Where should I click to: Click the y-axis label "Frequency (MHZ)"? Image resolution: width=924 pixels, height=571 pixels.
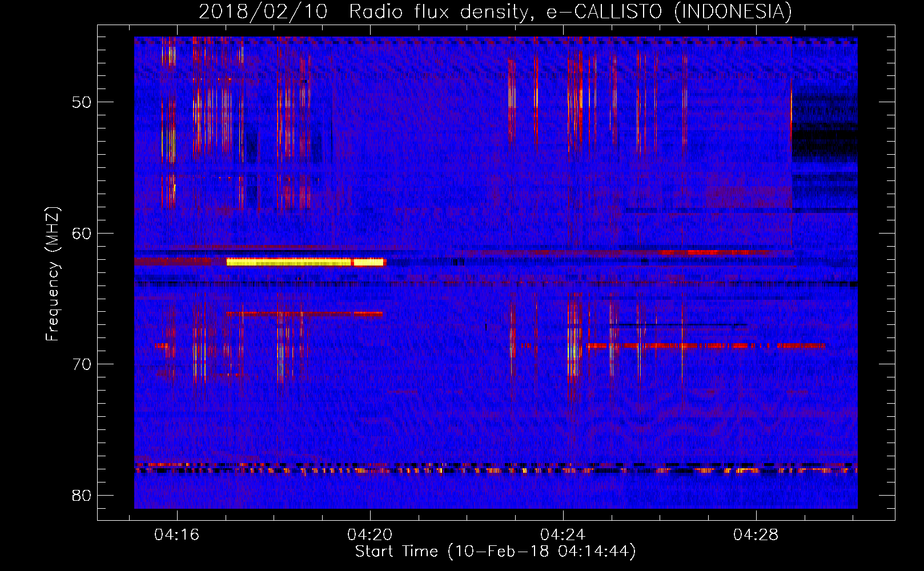click(x=53, y=274)
